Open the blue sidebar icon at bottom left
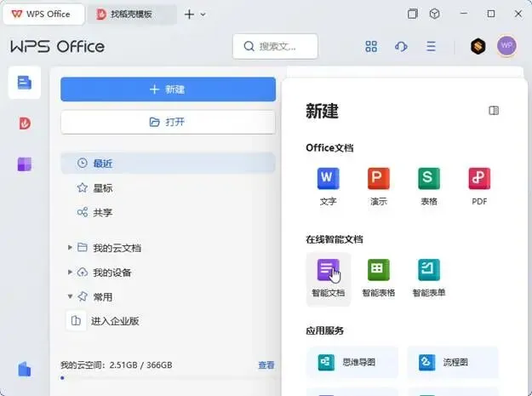The image size is (532, 396). point(25,370)
